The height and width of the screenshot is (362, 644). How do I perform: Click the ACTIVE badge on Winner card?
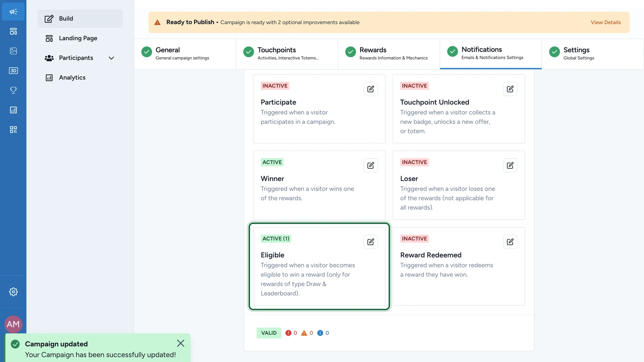click(x=272, y=162)
